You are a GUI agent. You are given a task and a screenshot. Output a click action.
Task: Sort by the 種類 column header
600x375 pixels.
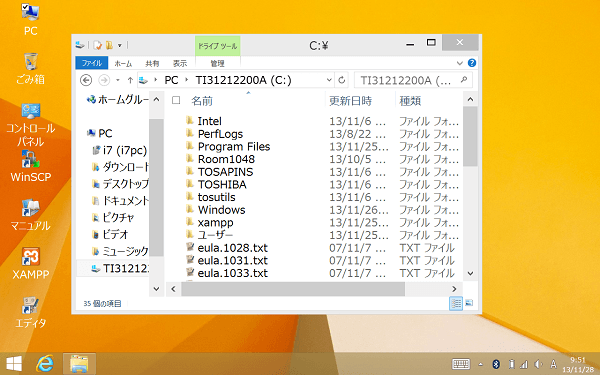tap(410, 101)
